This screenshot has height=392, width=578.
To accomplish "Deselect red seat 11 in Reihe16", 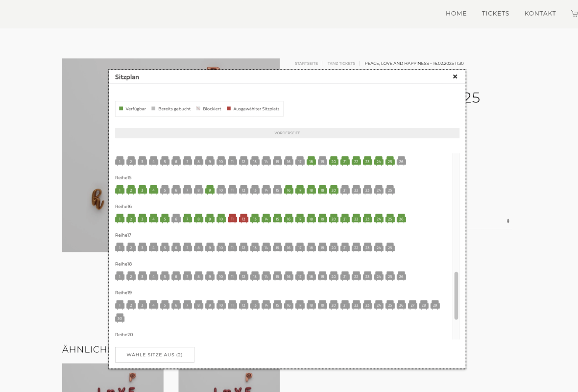I will [232, 219].
